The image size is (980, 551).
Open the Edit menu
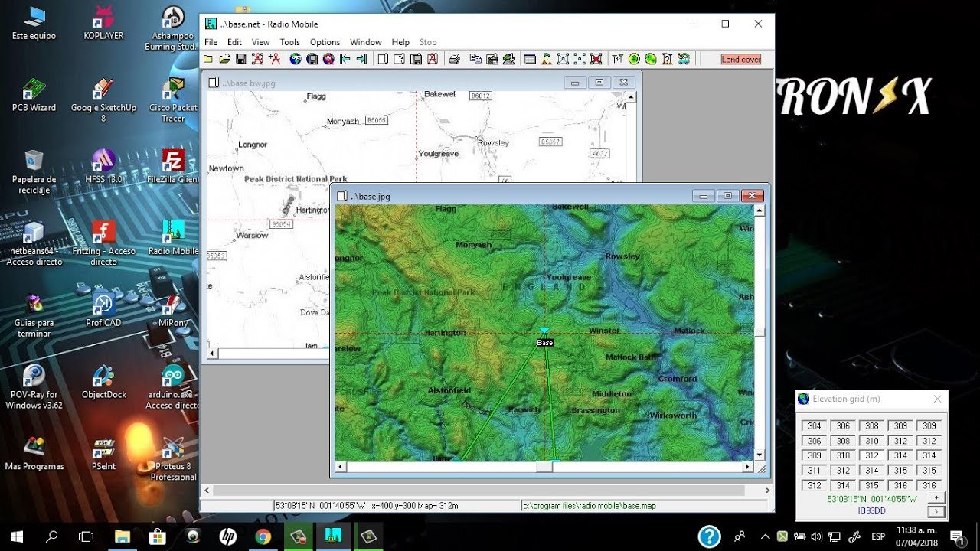(234, 42)
